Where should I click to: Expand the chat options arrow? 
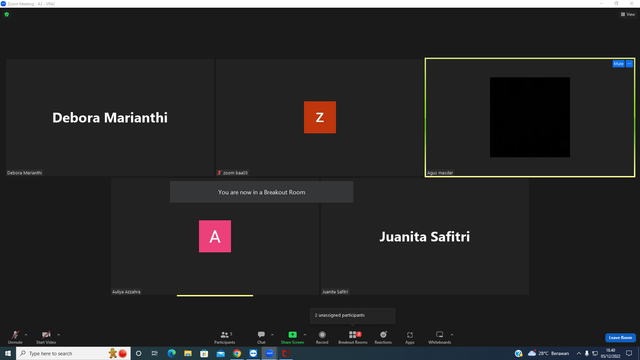click(x=272, y=335)
